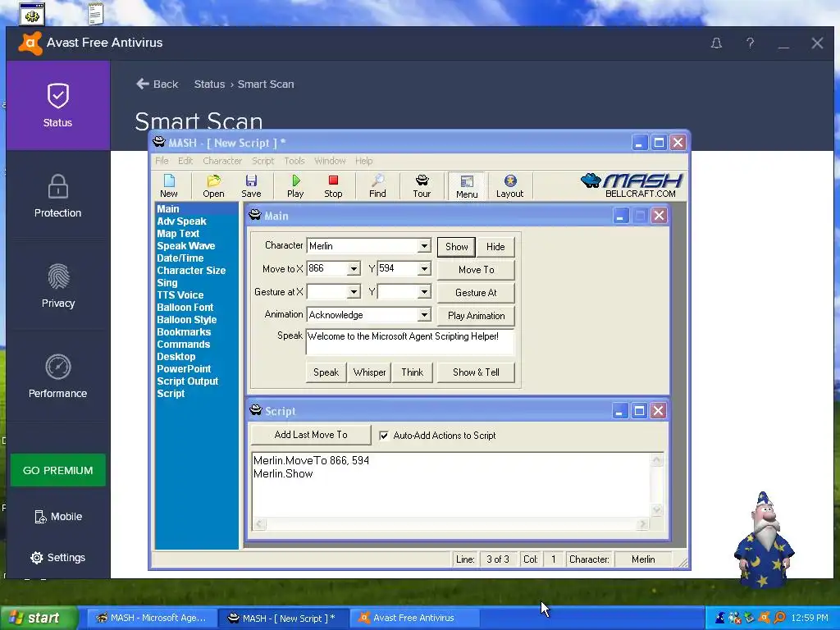Click in the script output text area

tap(450, 485)
